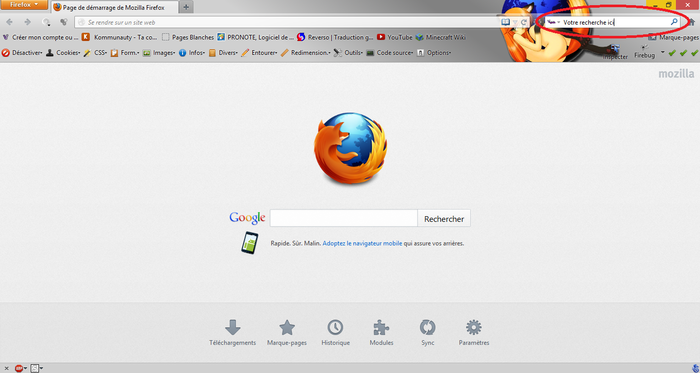Click the magnifier icon in the search bar
This screenshot has height=373, width=700.
(674, 21)
